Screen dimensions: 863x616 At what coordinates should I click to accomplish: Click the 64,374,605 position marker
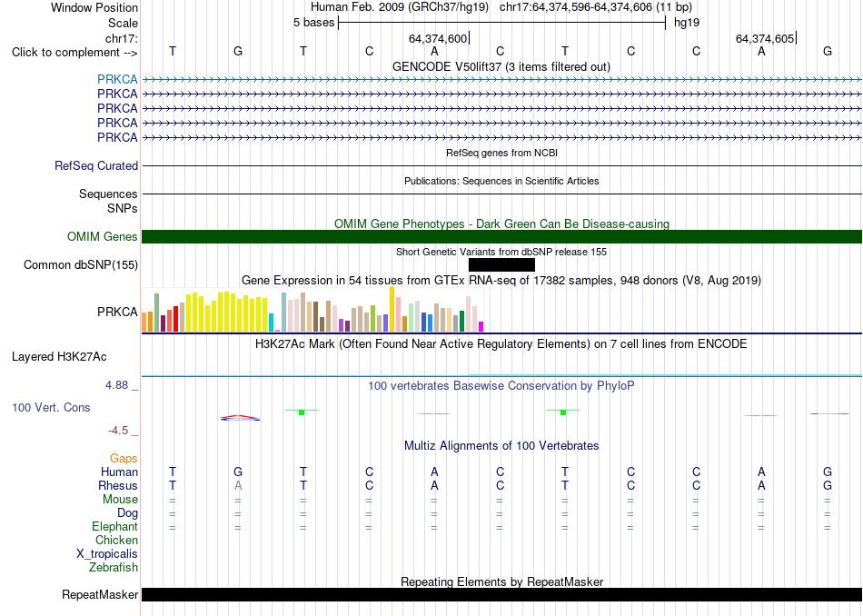pos(765,38)
